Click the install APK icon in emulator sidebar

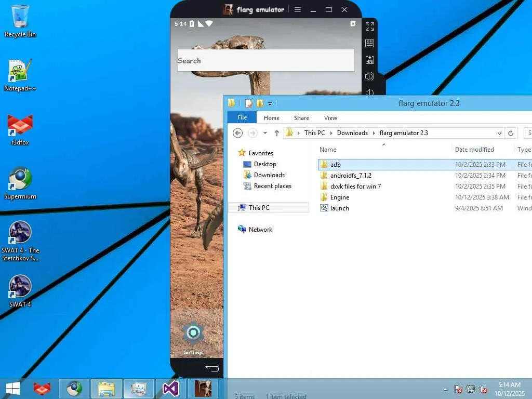(369, 60)
